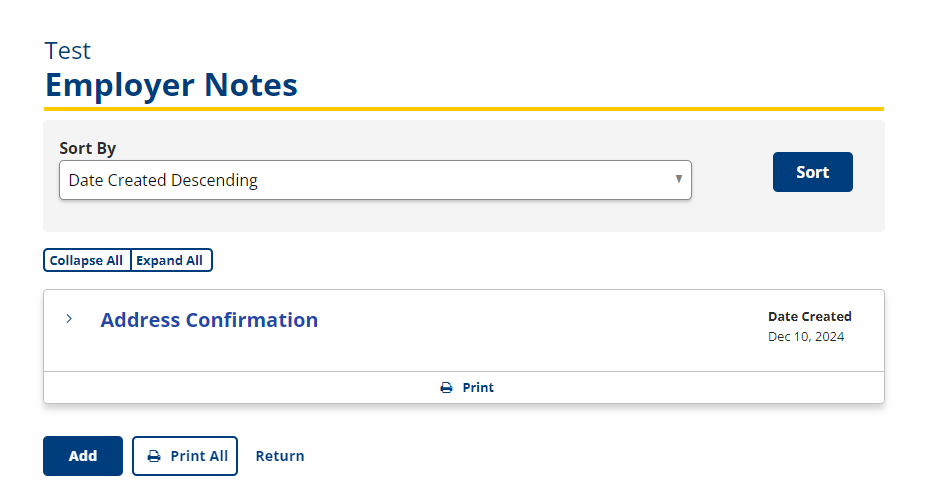Click the Sort By dropdown arrow

(678, 179)
